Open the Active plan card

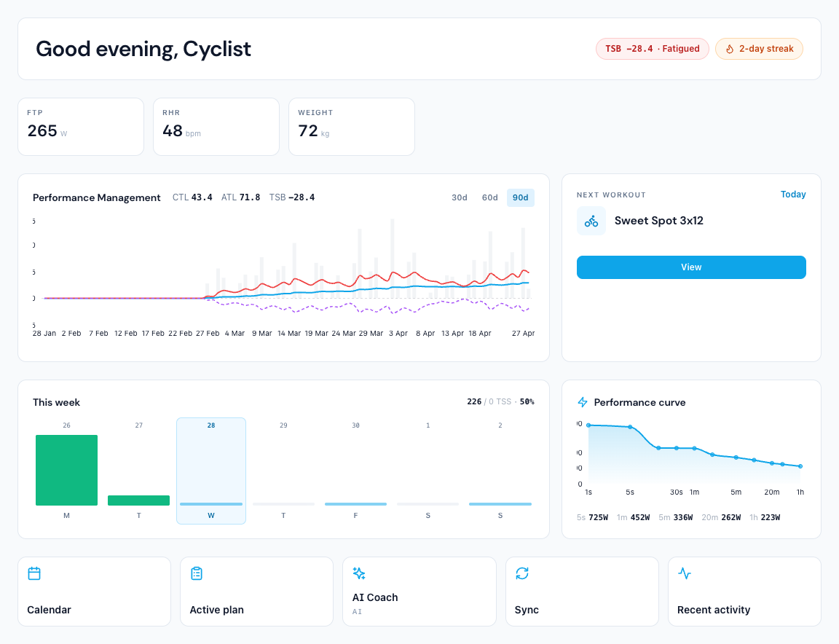pos(257,592)
